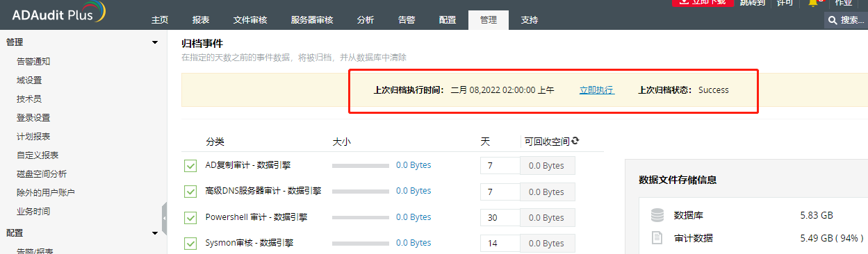This screenshot has height=254, width=868.
Task: Click the Powershell 审计 size progress bar
Action: pos(361,217)
